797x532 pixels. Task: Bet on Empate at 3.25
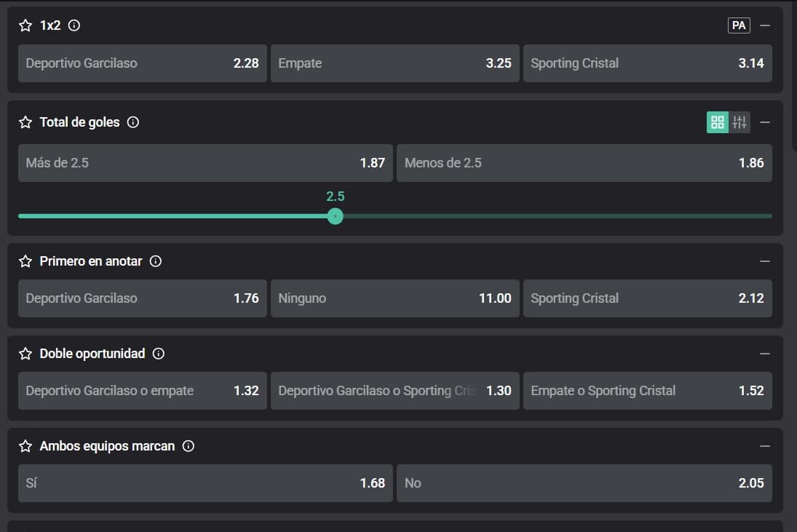(394, 63)
